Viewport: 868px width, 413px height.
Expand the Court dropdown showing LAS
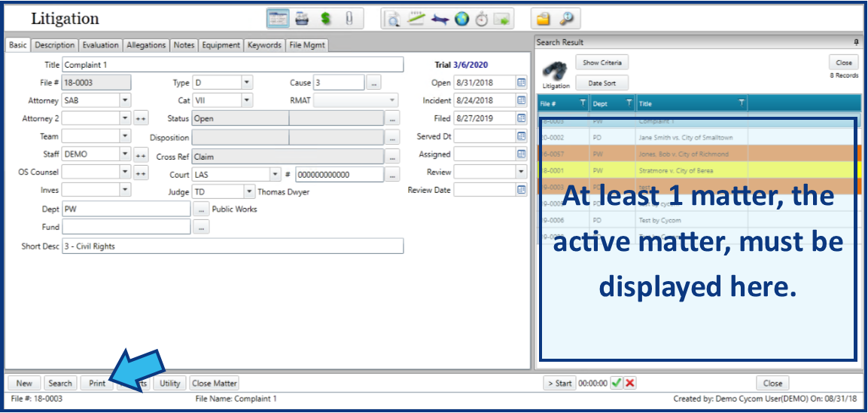[276, 173]
